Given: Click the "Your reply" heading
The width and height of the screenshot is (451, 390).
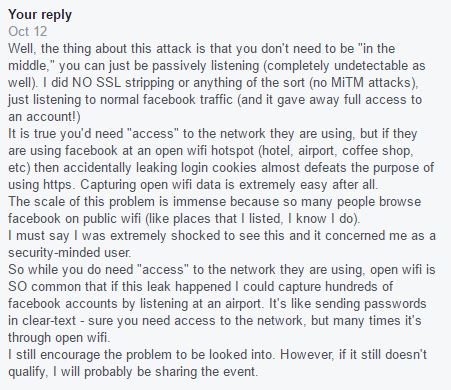Looking at the screenshot, I should click(40, 15).
